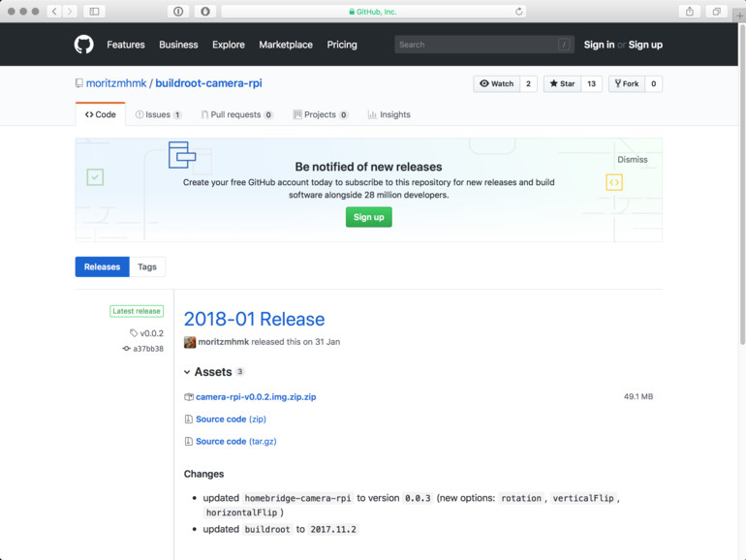746x560 pixels.
Task: Watch this repository
Action: coord(497,83)
